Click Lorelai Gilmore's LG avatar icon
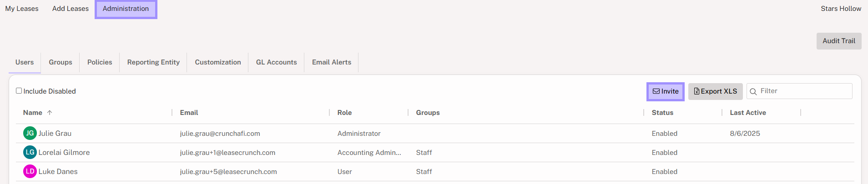 30,152
